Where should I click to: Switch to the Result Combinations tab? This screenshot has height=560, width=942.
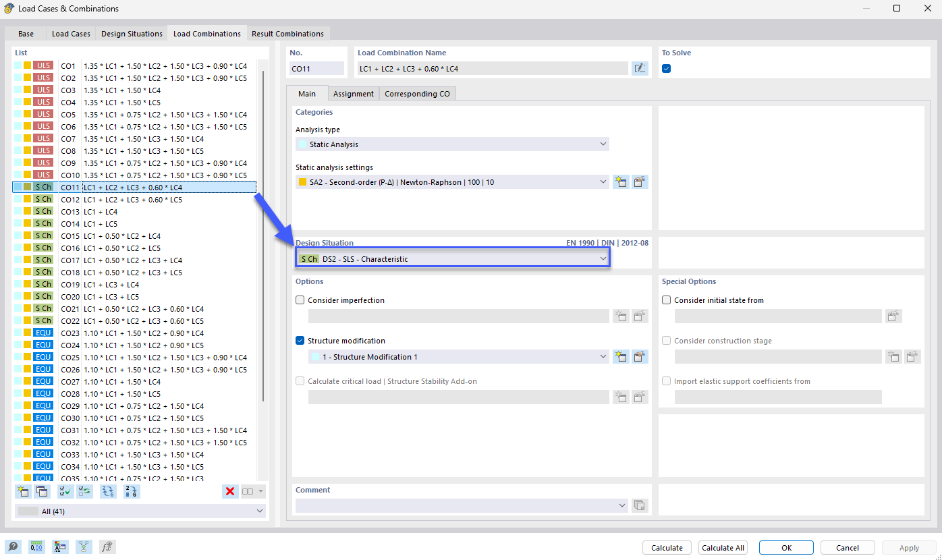(x=288, y=33)
